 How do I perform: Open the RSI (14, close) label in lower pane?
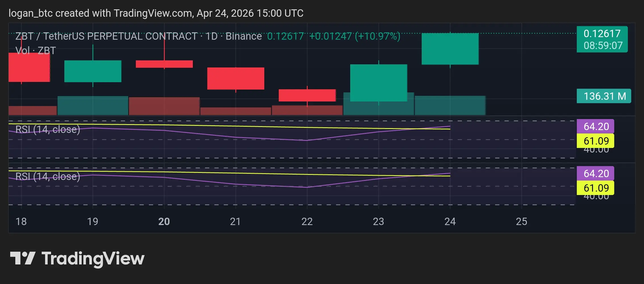click(48, 176)
